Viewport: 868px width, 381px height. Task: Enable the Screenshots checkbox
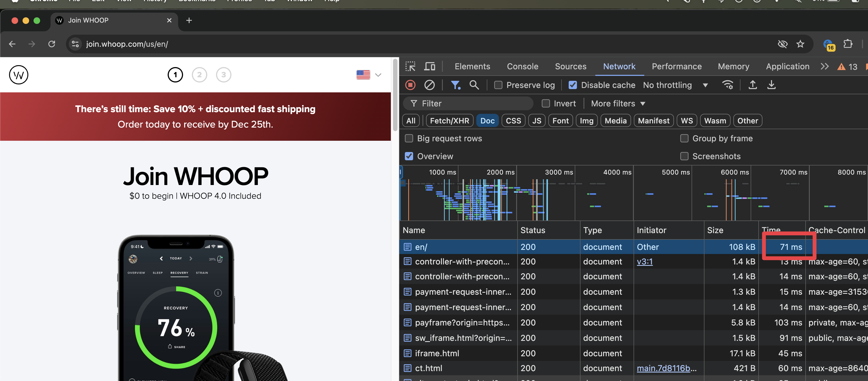pos(684,156)
